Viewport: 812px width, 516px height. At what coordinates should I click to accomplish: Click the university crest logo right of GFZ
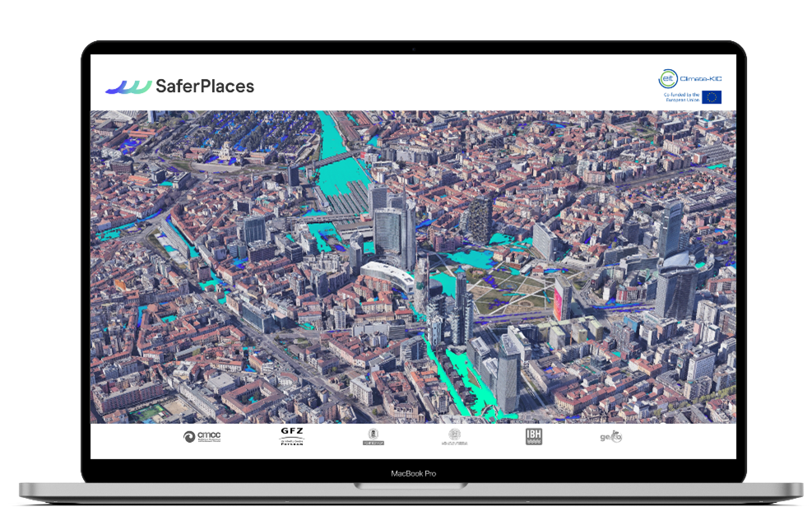pos(373,437)
